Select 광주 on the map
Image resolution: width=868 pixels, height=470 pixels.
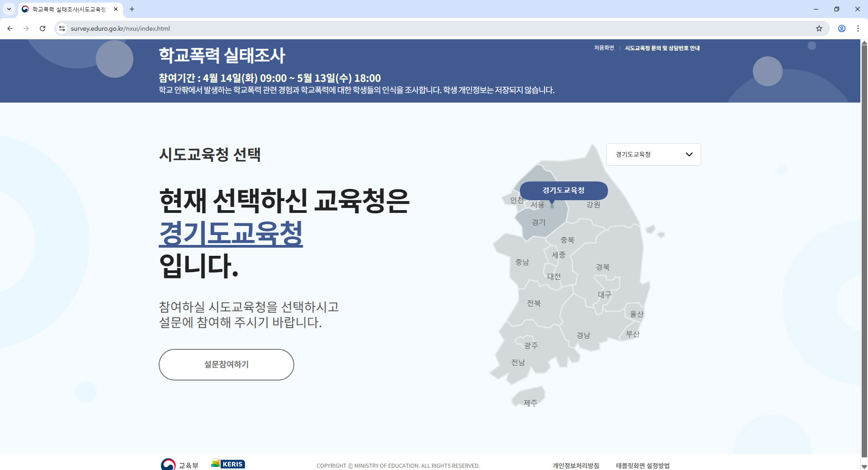(531, 346)
